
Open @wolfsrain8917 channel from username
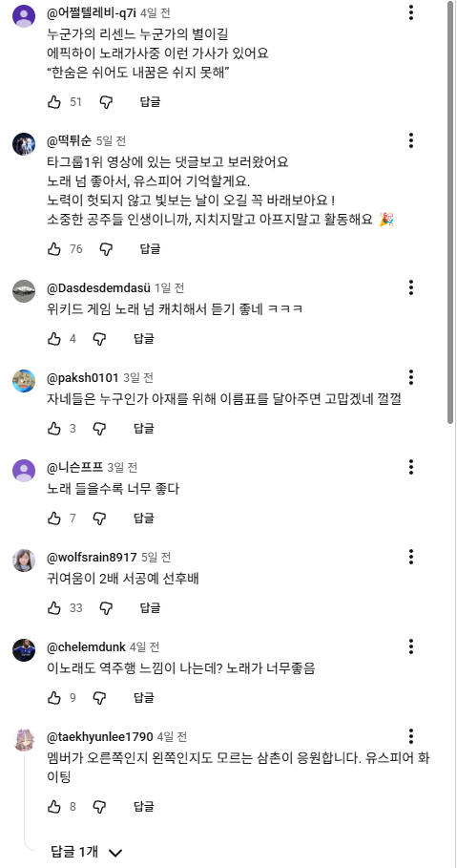click(92, 557)
